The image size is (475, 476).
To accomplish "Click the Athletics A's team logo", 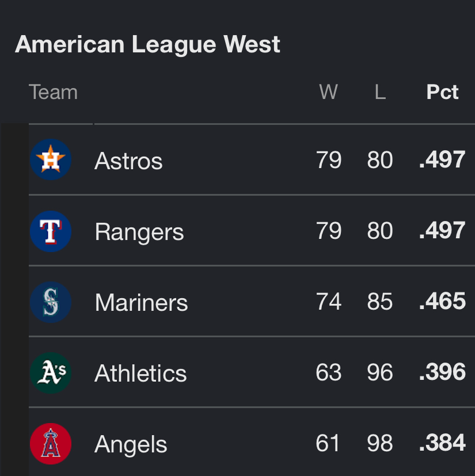I will pyautogui.click(x=51, y=373).
